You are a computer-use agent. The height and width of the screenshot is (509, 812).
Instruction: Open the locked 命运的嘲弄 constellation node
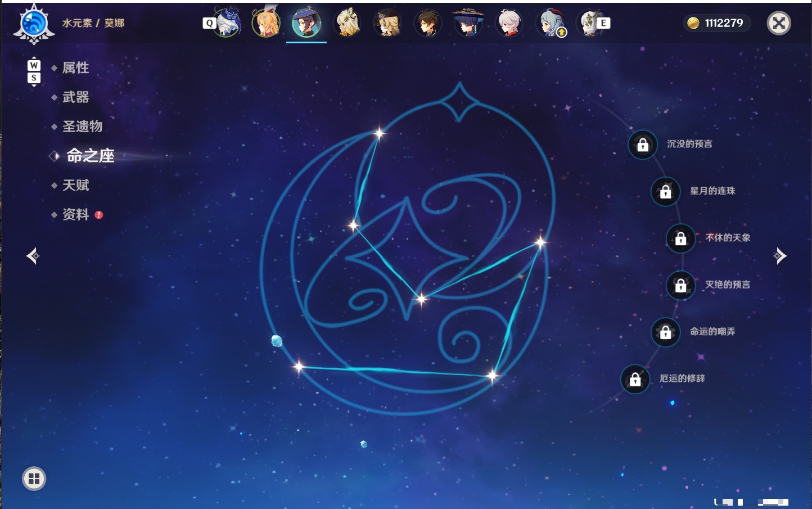click(x=665, y=332)
